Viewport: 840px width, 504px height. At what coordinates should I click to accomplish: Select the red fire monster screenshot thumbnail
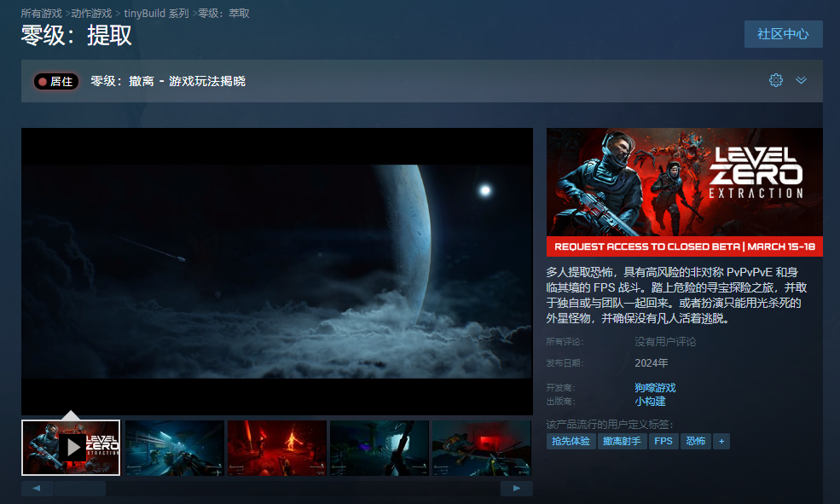(277, 448)
